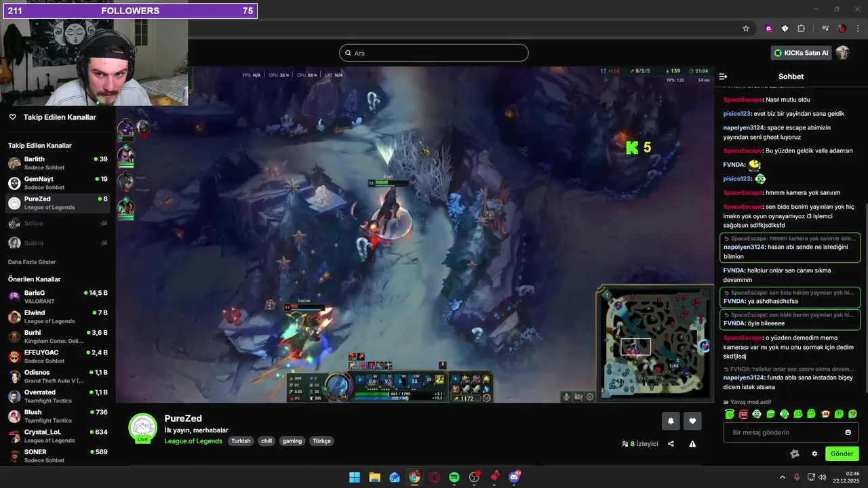
Task: Click the tray microphone icon
Action: pos(797,477)
